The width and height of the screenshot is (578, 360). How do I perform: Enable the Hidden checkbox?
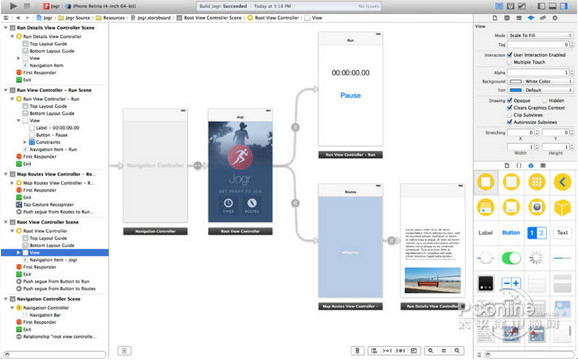pos(544,100)
